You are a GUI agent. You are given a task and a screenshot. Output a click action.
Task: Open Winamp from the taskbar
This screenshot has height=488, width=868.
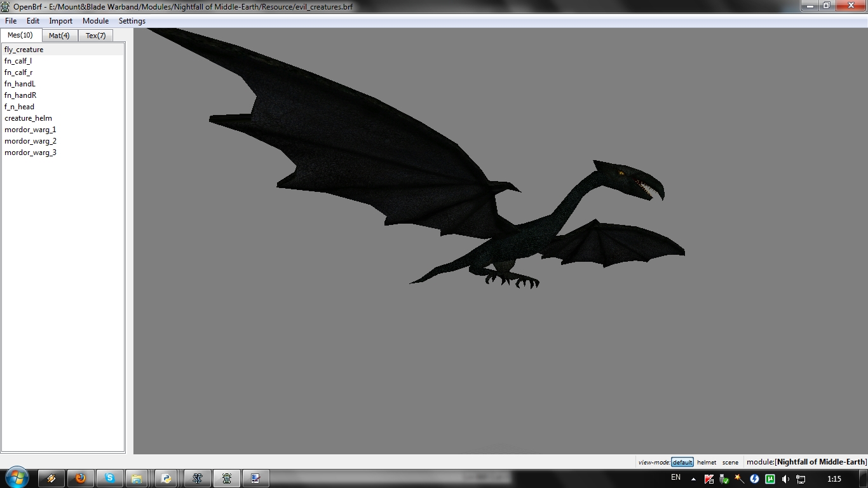click(x=51, y=478)
